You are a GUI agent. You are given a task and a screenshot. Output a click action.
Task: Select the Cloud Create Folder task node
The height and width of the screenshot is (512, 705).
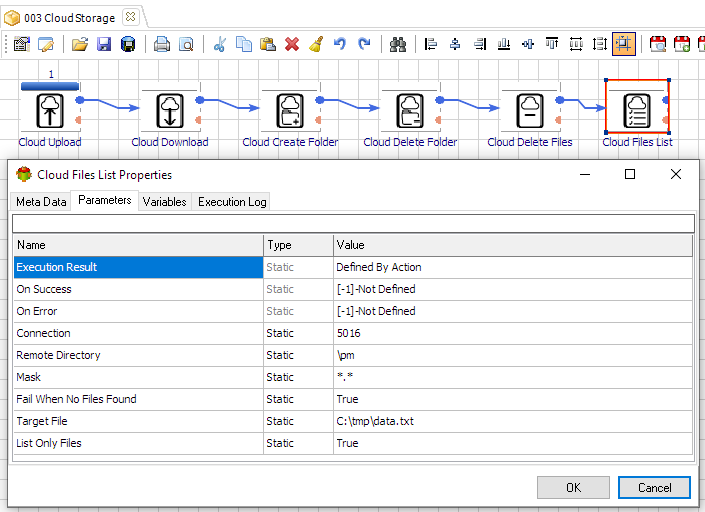tap(290, 111)
